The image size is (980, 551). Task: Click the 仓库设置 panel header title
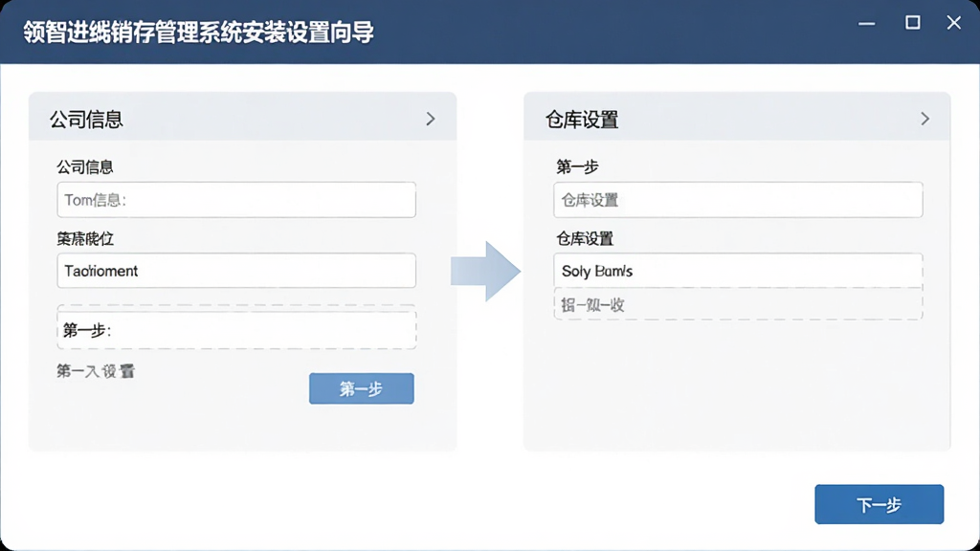[582, 119]
